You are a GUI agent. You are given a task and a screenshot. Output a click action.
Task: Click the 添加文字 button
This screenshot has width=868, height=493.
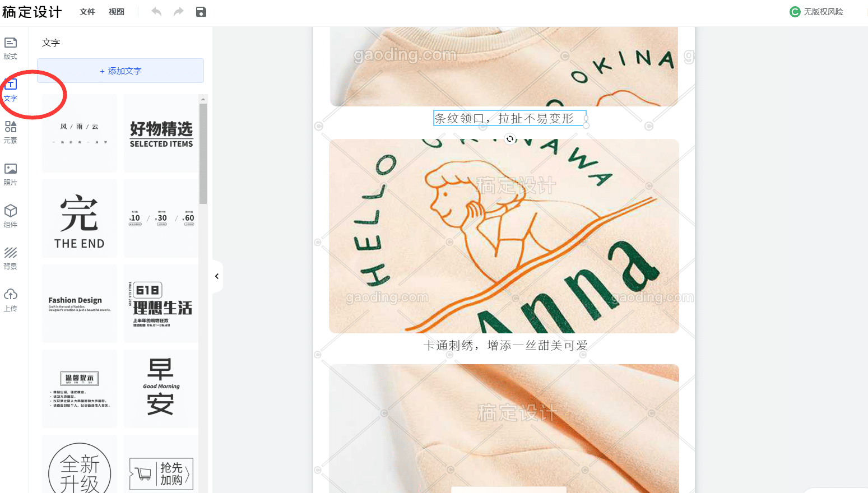pos(120,71)
